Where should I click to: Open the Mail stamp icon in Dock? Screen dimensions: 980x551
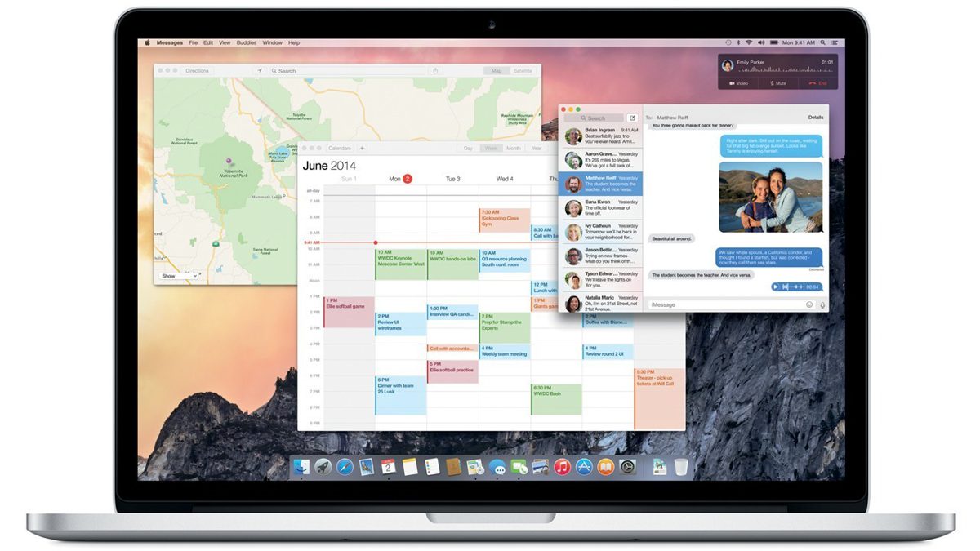click(366, 467)
